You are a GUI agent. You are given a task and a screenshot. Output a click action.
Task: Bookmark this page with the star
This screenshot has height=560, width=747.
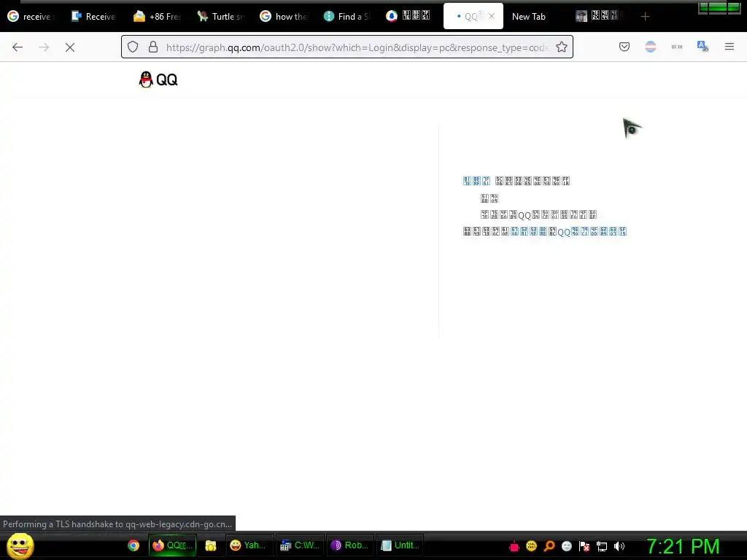[x=562, y=47]
